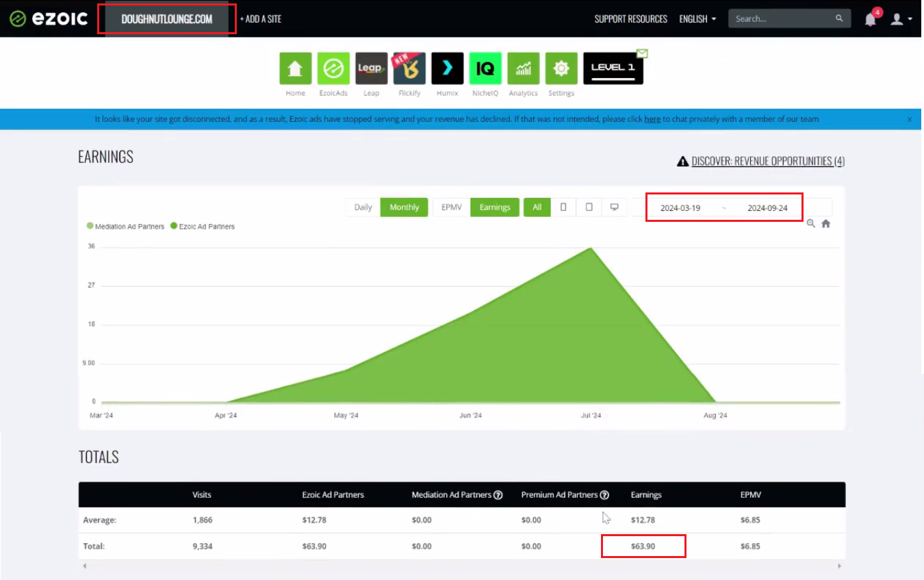924x580 pixels.
Task: Open the NicheIQ icon
Action: coord(485,68)
